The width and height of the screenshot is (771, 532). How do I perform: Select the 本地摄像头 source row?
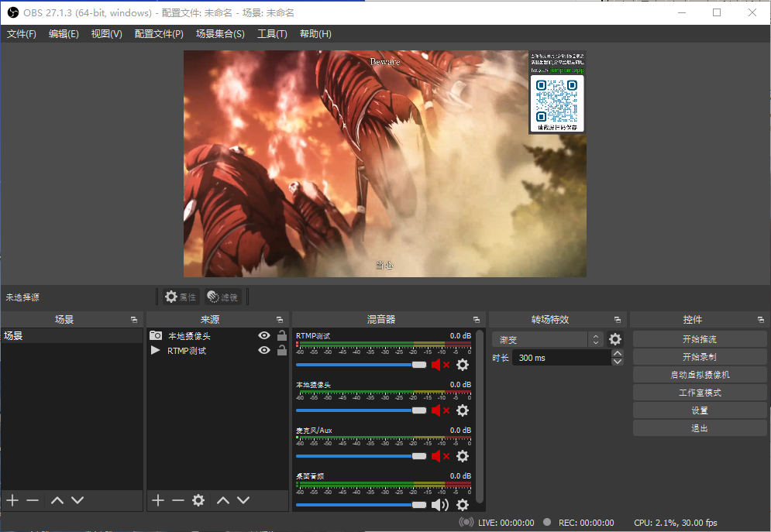218,336
